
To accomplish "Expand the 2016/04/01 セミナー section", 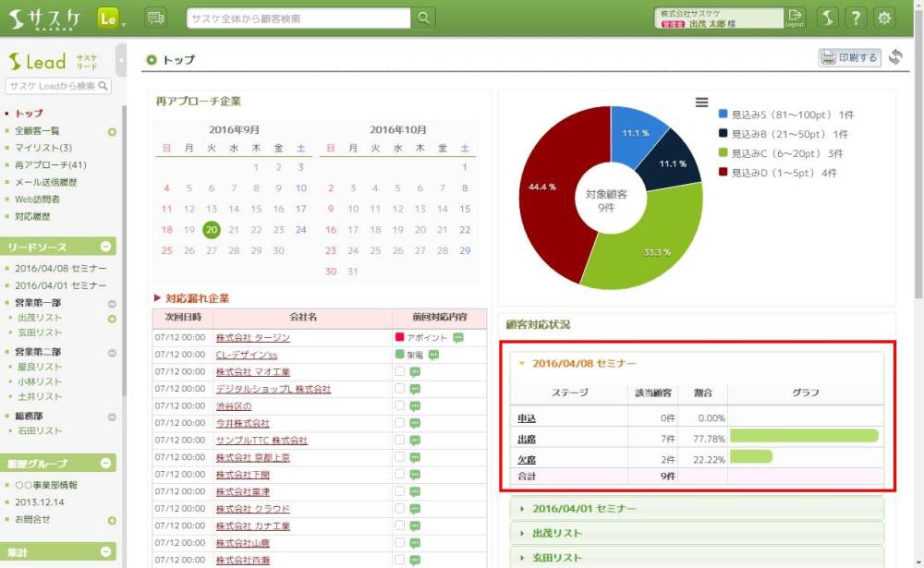I will point(583,509).
